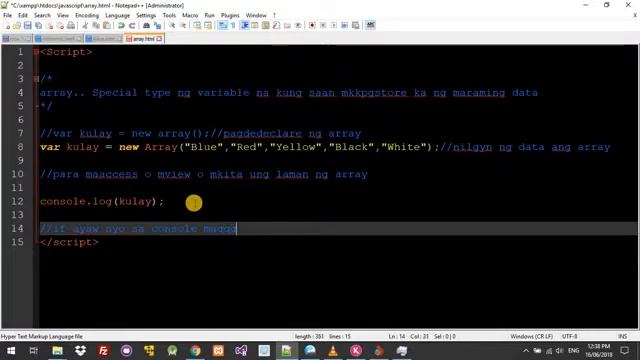640x360 pixels.
Task: Open the Encoding menu
Action: [87, 15]
